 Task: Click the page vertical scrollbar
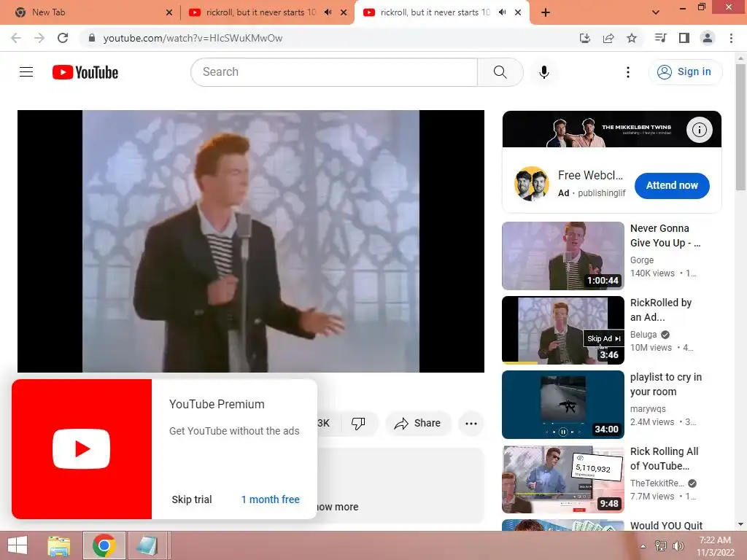[x=741, y=127]
